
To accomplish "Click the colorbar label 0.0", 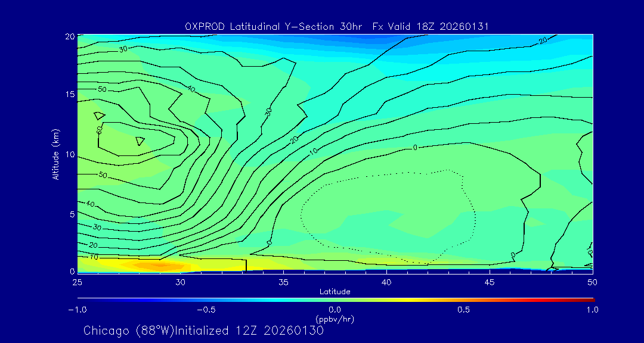I will click(335, 310).
